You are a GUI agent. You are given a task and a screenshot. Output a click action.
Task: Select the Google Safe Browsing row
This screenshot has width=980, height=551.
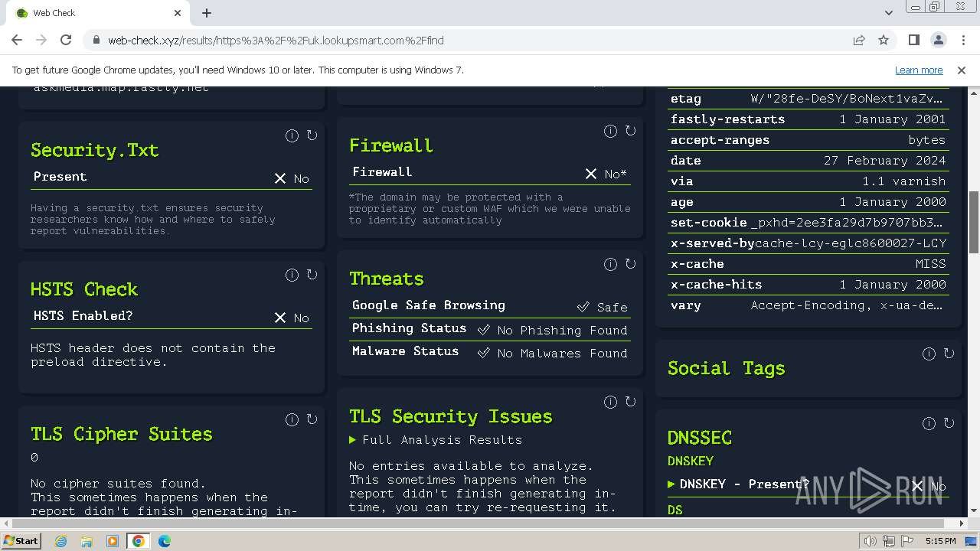490,306
